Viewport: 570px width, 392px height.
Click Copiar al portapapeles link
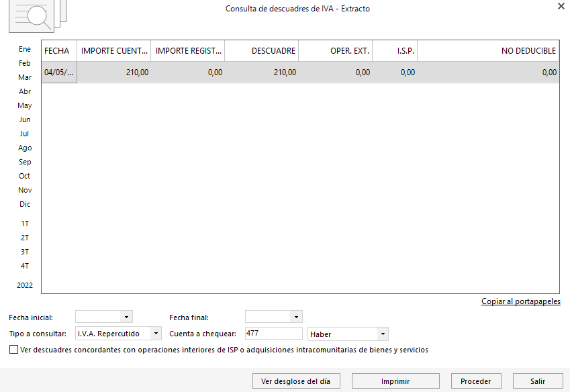(521, 301)
